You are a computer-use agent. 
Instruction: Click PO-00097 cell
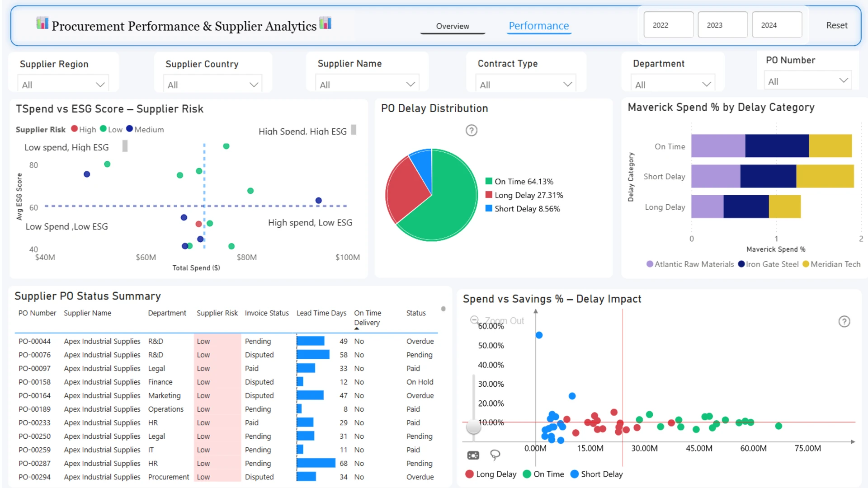34,368
